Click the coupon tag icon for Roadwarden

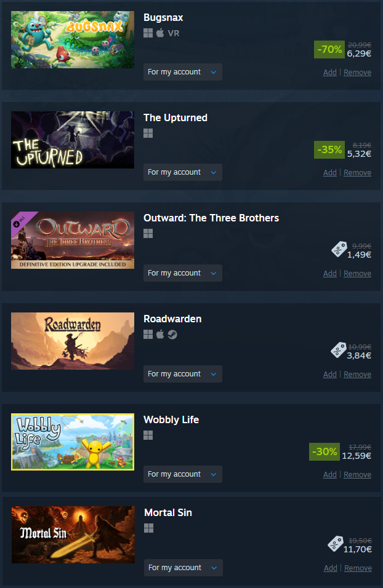coord(338,350)
